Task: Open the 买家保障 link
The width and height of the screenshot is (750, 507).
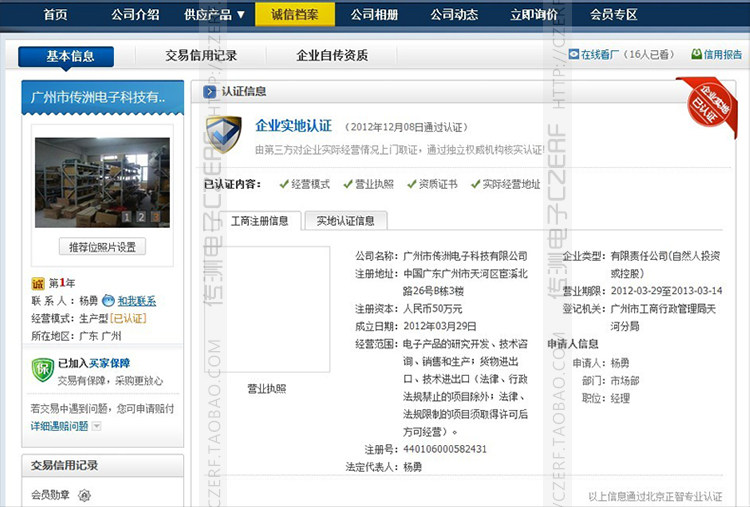Action: point(109,363)
